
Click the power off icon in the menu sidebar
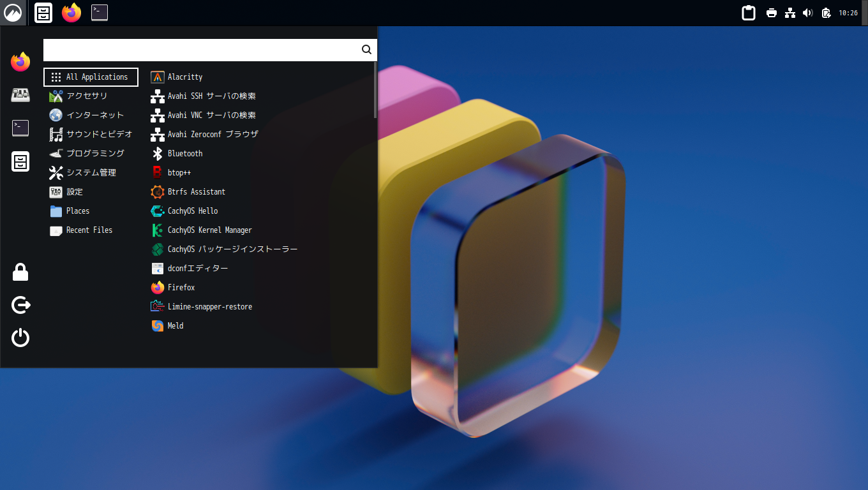click(x=20, y=338)
